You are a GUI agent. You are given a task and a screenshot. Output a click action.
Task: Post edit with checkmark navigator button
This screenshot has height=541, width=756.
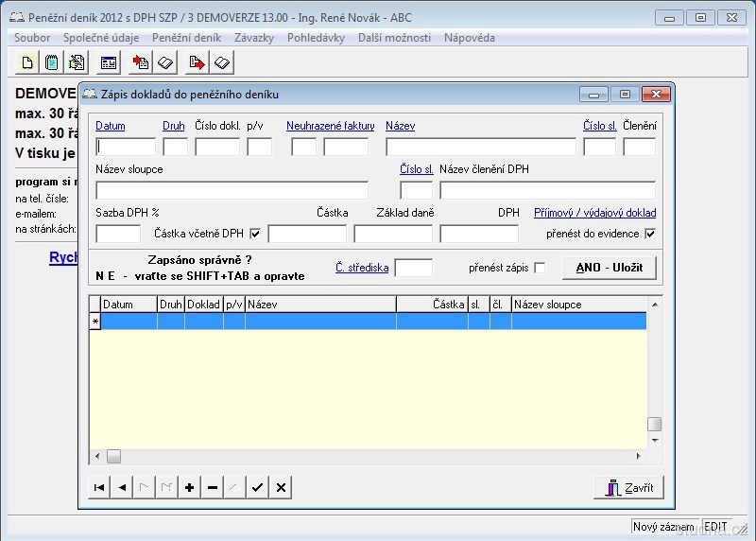[x=258, y=487]
